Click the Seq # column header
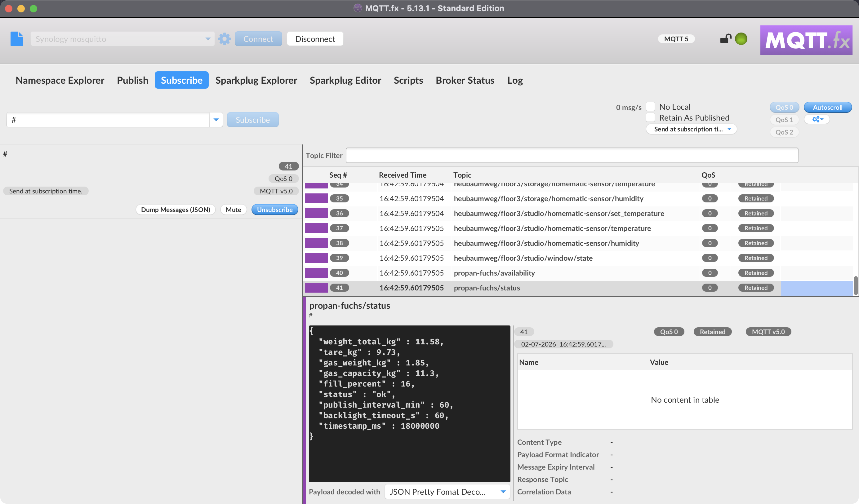Image resolution: width=859 pixels, height=504 pixels. (x=338, y=175)
